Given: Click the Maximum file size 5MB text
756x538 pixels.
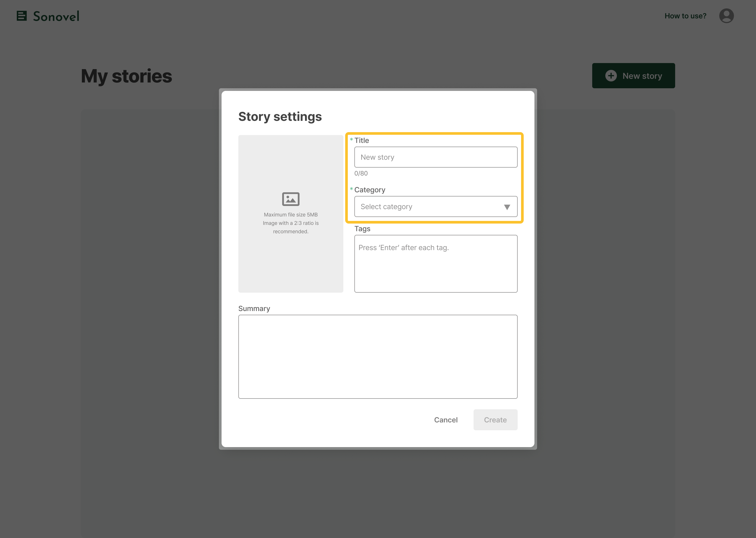Looking at the screenshot, I should tap(291, 215).
